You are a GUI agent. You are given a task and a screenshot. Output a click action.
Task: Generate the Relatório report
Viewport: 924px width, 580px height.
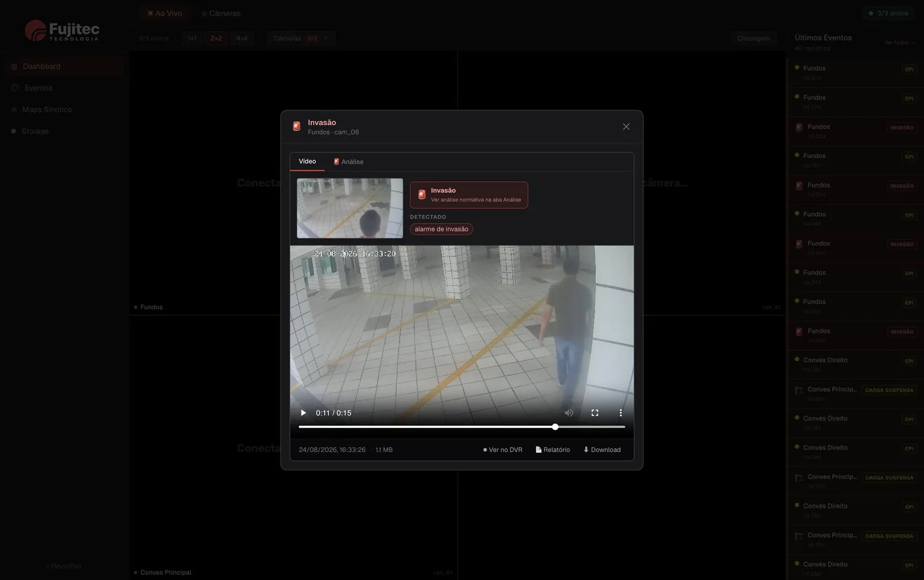point(553,450)
